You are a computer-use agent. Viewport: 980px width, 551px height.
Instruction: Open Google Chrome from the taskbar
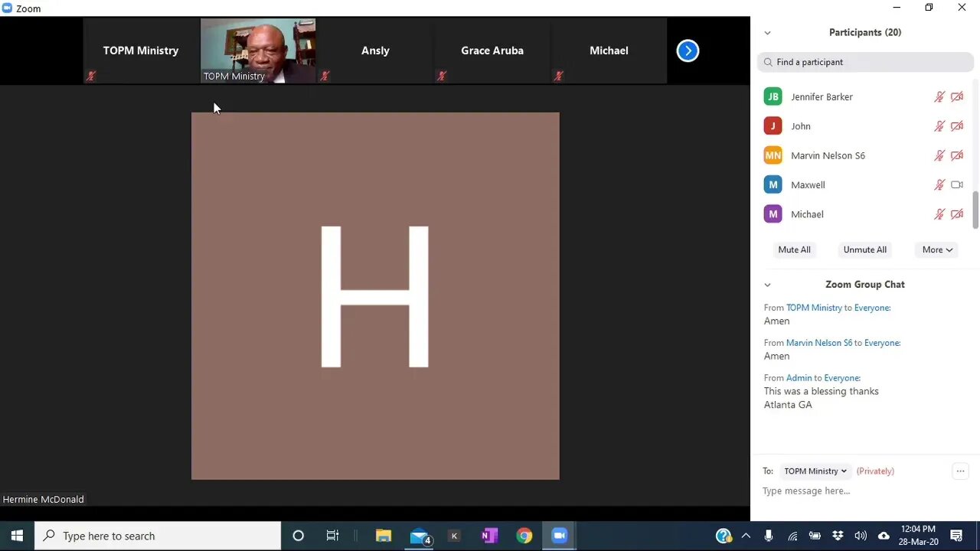click(x=524, y=536)
